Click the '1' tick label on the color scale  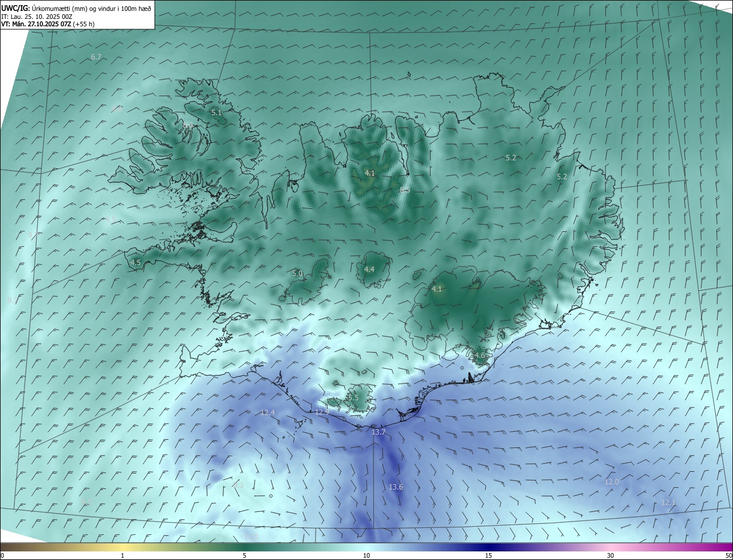(x=123, y=555)
